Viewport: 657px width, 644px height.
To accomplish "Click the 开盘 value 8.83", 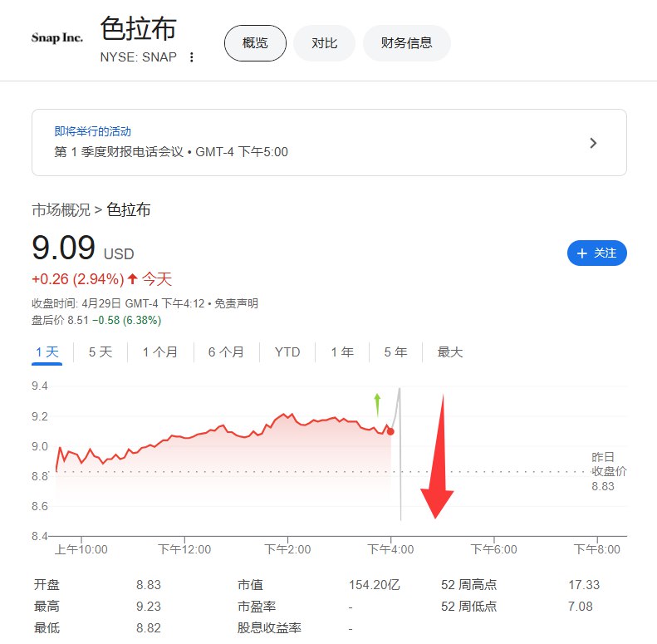I will [x=149, y=584].
